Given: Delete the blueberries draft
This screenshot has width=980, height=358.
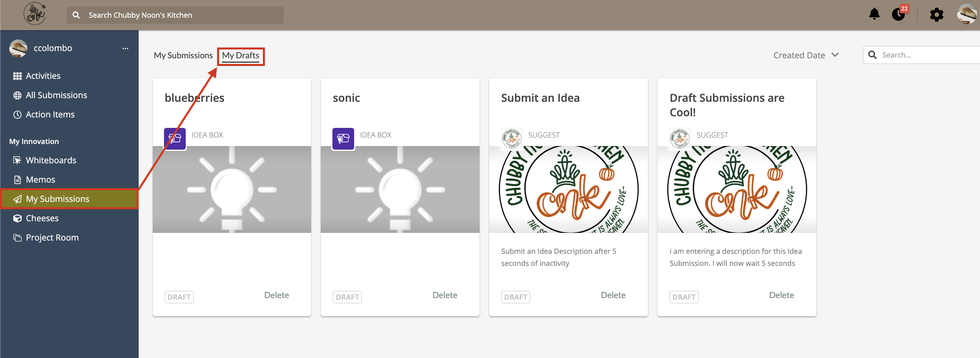Looking at the screenshot, I should [277, 295].
